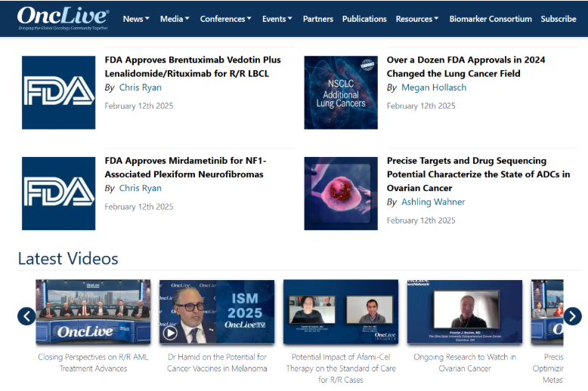
Task: View author Chris Ryan on Brentuximab article
Action: (x=141, y=88)
